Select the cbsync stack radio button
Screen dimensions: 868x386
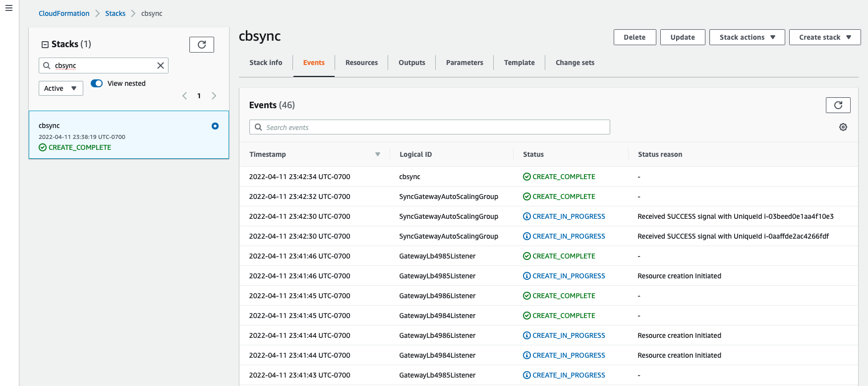(215, 126)
